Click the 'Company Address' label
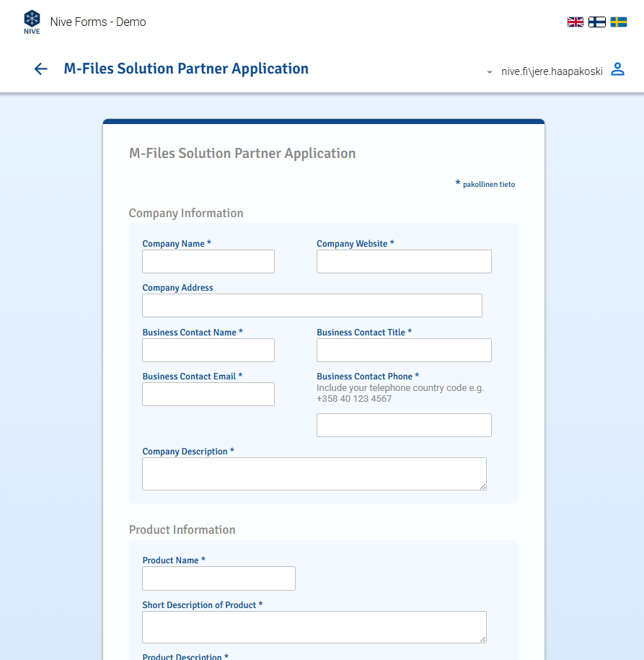The height and width of the screenshot is (660, 644). click(177, 288)
